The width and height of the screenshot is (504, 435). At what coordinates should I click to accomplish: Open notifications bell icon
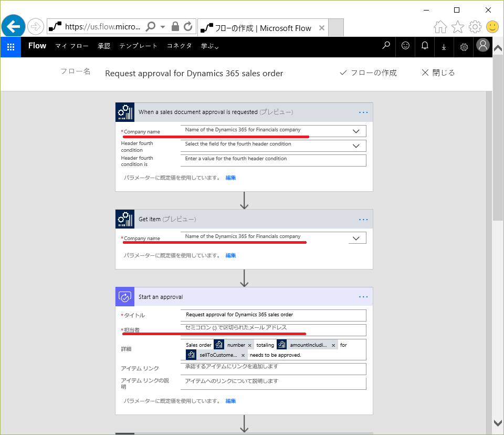point(425,46)
